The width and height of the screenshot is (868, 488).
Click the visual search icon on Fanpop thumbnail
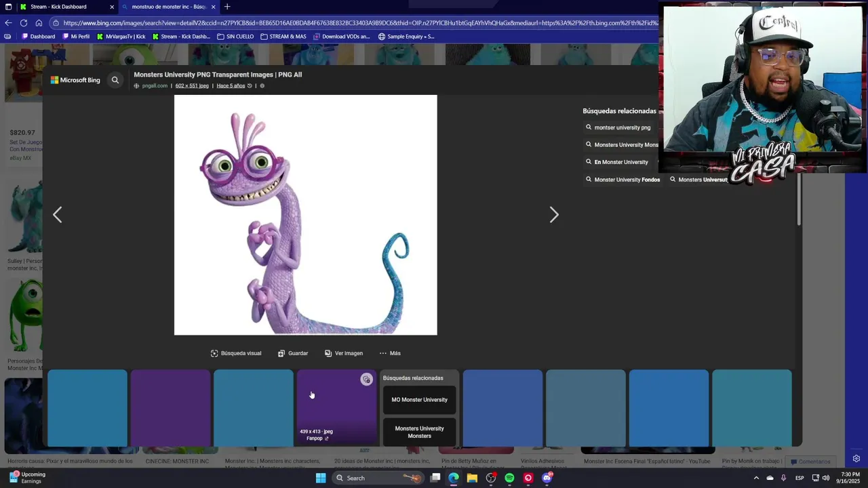pos(366,380)
